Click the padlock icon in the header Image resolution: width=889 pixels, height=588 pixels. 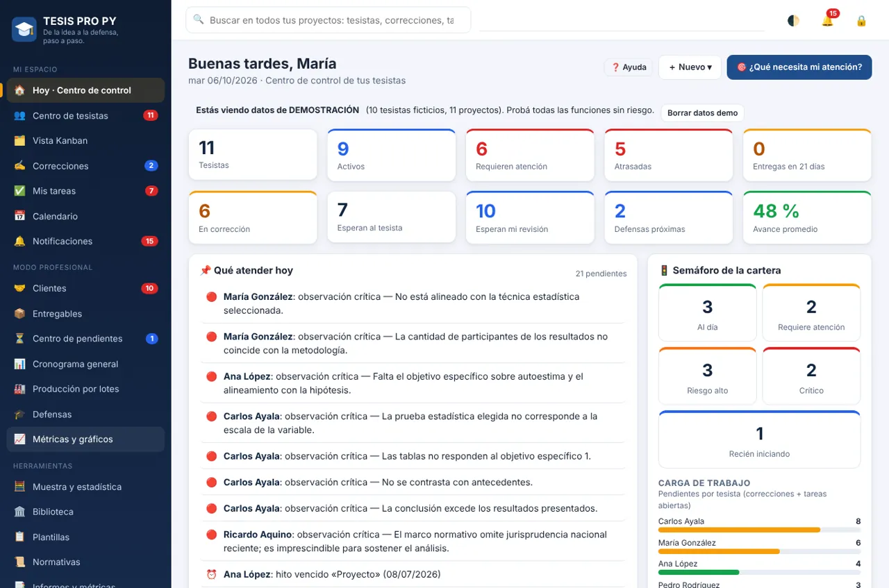click(x=861, y=21)
